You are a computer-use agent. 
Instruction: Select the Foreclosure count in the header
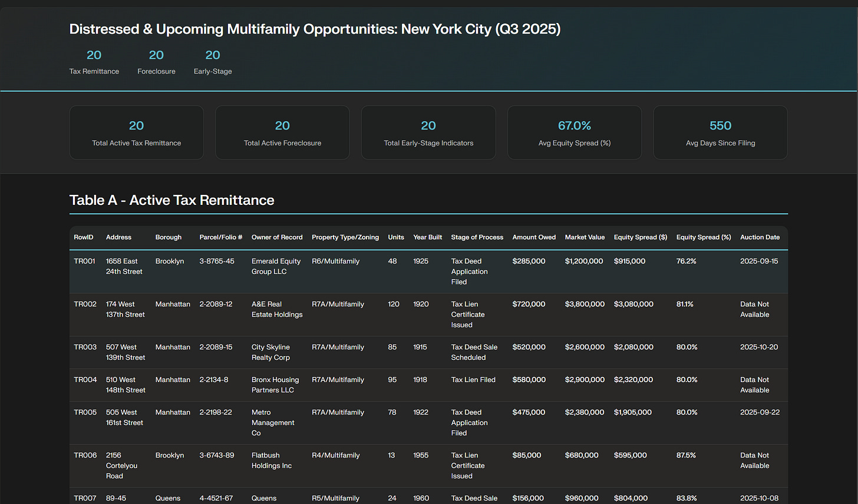(156, 55)
